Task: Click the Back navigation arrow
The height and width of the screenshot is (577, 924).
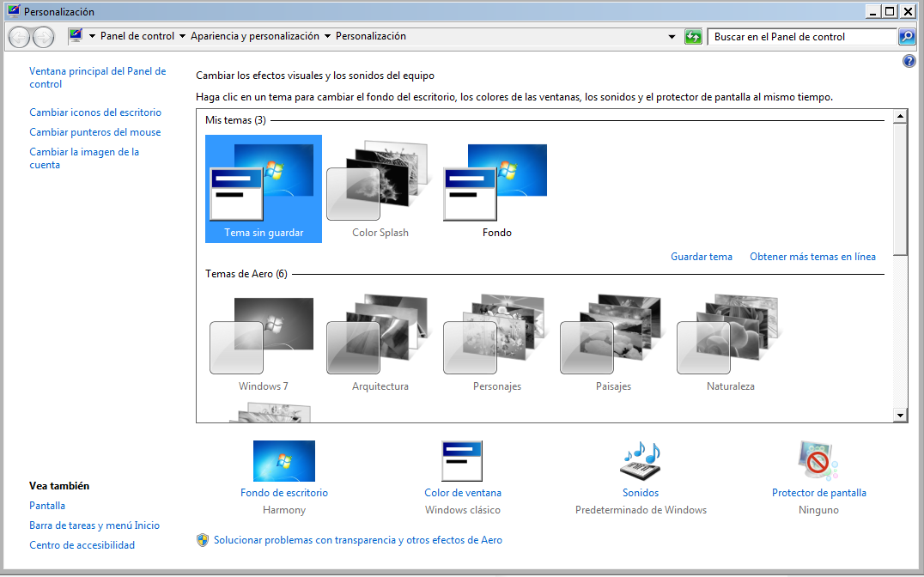Action: pos(20,37)
